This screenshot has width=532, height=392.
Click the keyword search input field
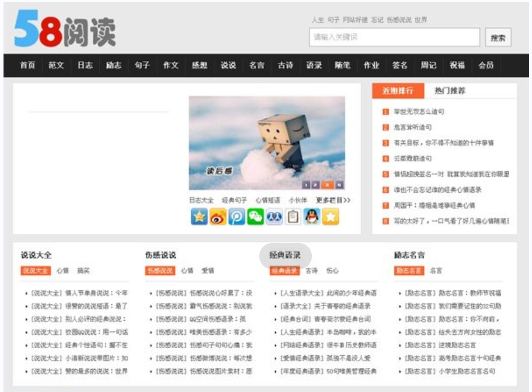[394, 37]
